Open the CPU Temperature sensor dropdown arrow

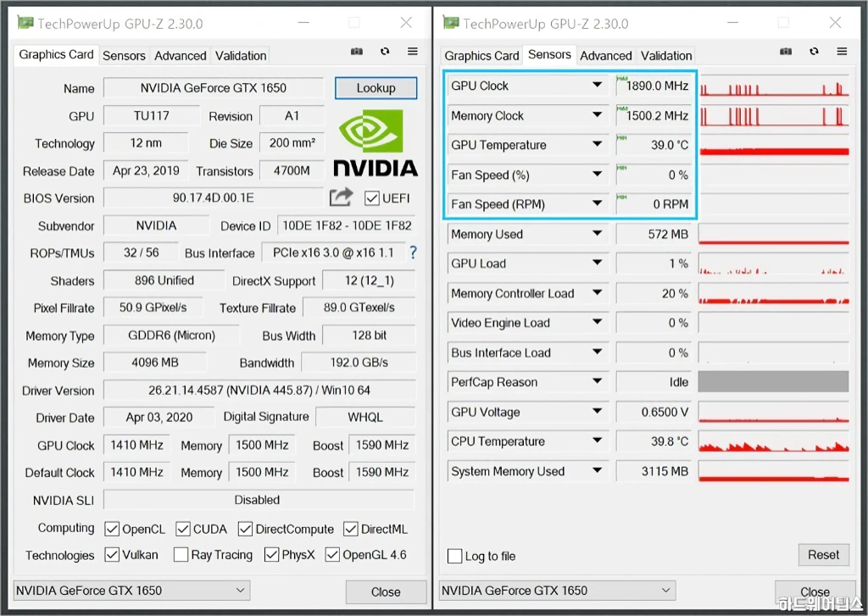click(x=597, y=441)
